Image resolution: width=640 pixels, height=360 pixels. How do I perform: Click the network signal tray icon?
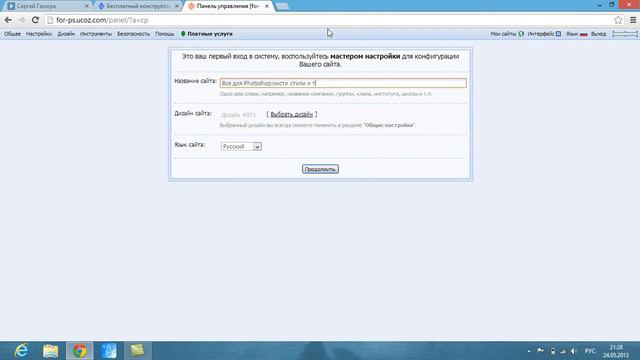point(563,351)
